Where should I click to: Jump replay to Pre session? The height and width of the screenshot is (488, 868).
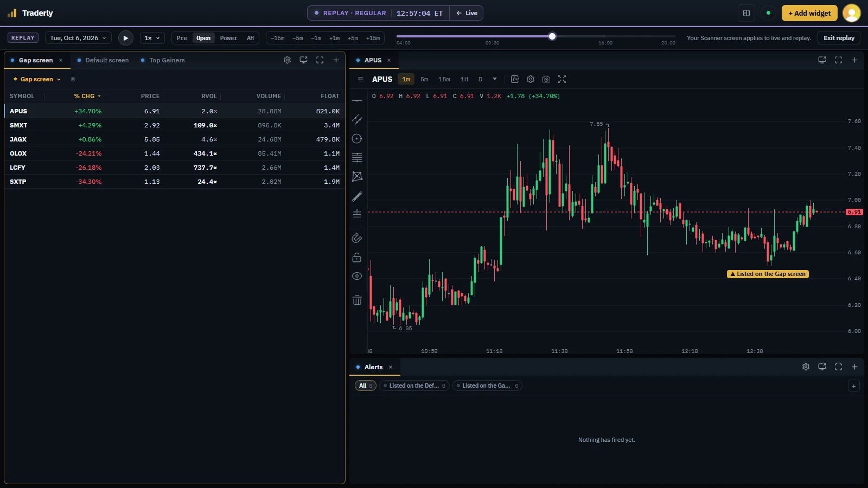tap(182, 38)
